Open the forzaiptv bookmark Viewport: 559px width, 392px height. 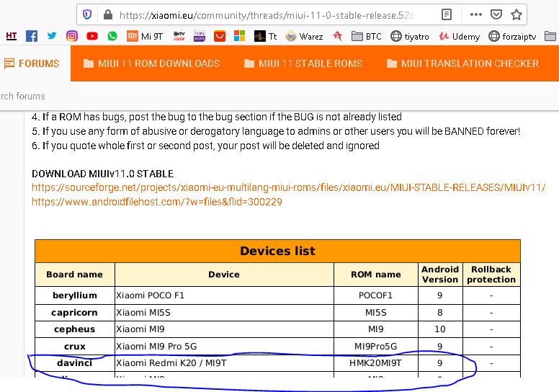pos(512,36)
